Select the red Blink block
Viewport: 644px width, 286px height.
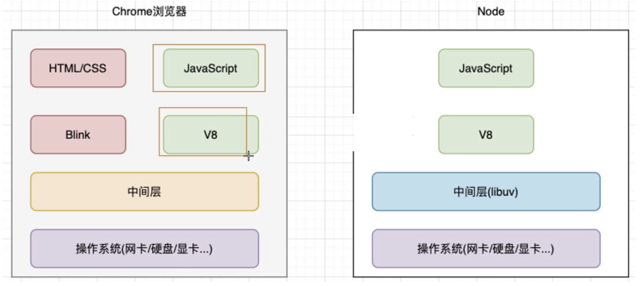pos(78,135)
